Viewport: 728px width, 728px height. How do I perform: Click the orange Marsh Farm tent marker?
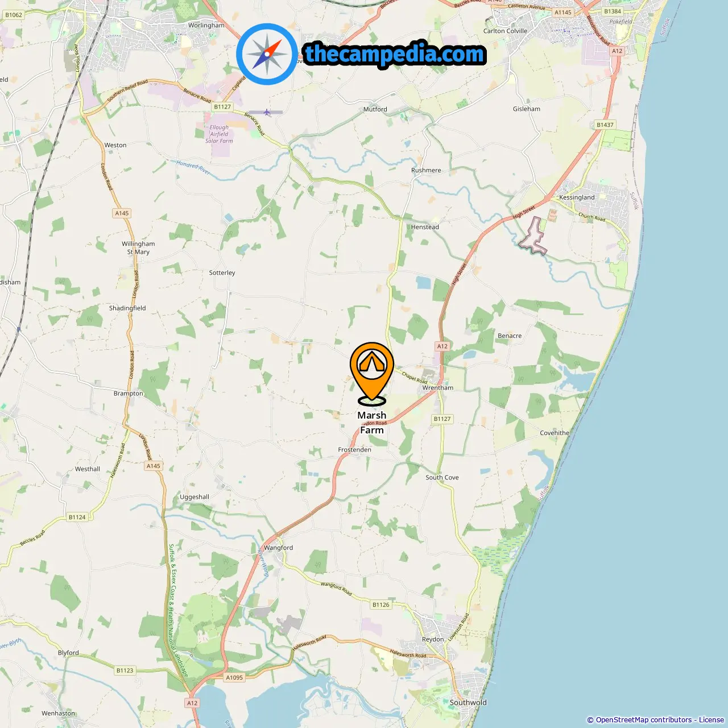pyautogui.click(x=371, y=373)
